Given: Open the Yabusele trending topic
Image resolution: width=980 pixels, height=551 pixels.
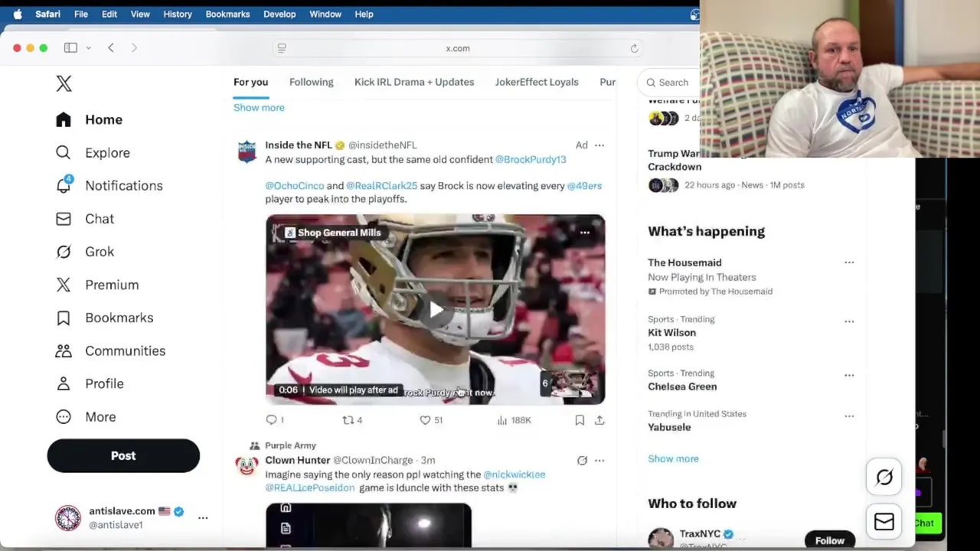Looking at the screenshot, I should click(x=669, y=427).
